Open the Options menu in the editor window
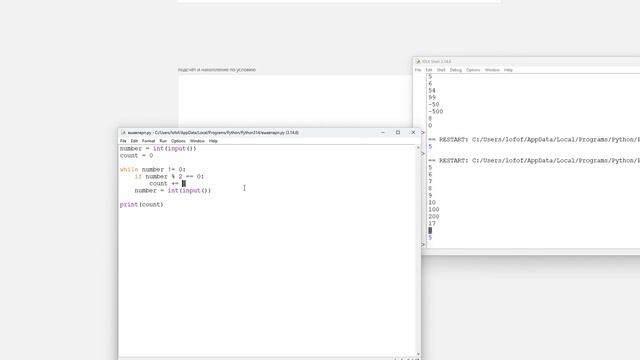 (x=178, y=141)
